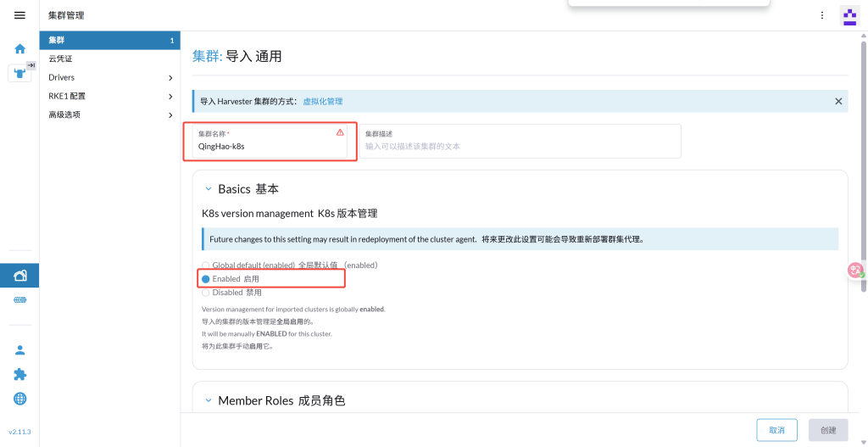Viewport: 868px width, 447px height.
Task: Collapse the Basics 基本 section
Action: [208, 189]
